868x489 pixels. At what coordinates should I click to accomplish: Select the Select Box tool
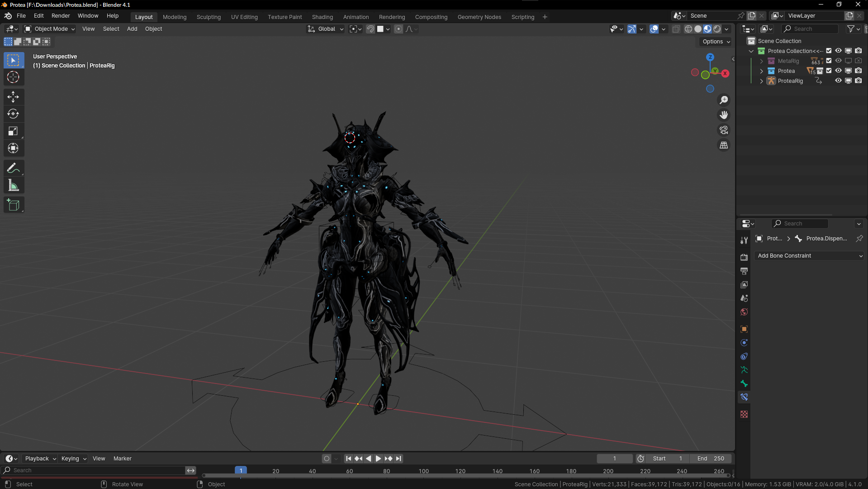[13, 60]
